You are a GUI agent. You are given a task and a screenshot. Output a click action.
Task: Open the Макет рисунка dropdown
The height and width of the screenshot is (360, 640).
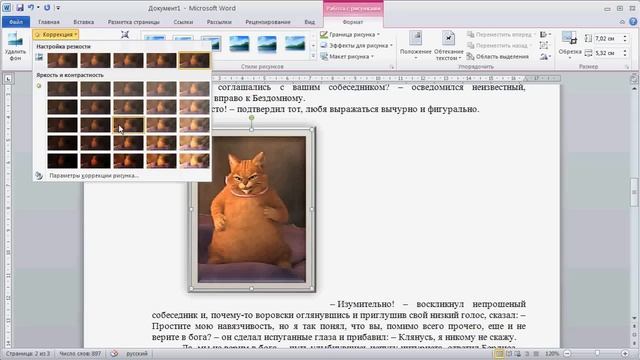pyautogui.click(x=347, y=57)
